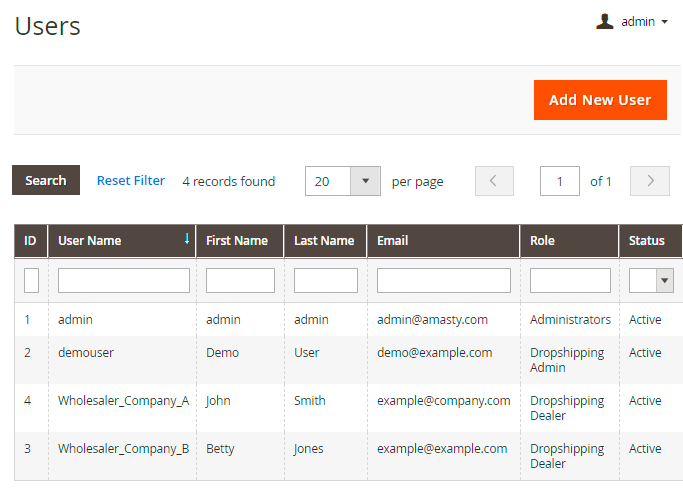Click the User Name filter field
Image resolution: width=683 pixels, height=491 pixels.
(x=124, y=281)
